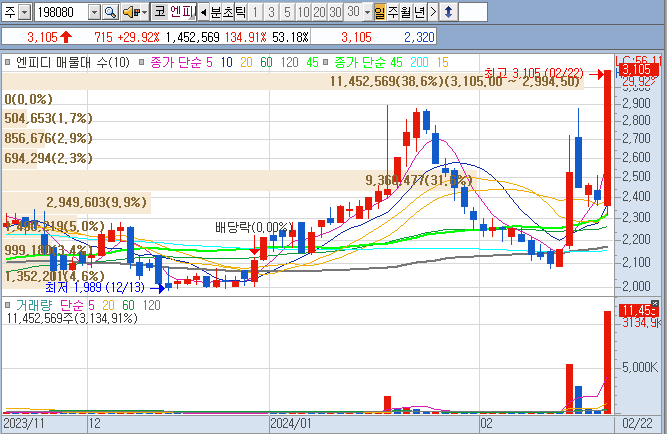Click the interval button 20
The image size is (667, 434).
pyautogui.click(x=319, y=12)
